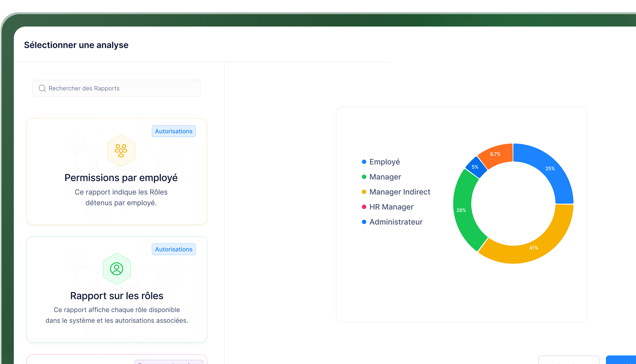
Task: Open the Rapport sur les rôles title
Action: click(116, 296)
